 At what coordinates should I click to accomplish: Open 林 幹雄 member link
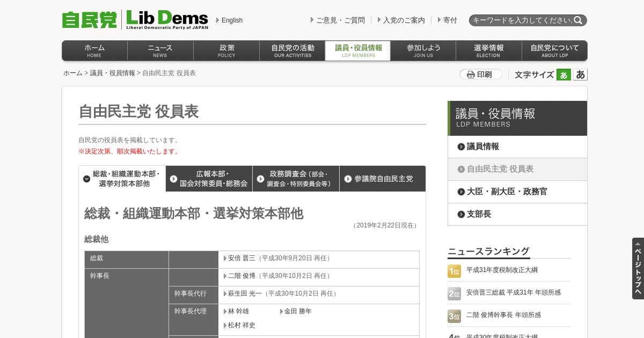coord(238,311)
